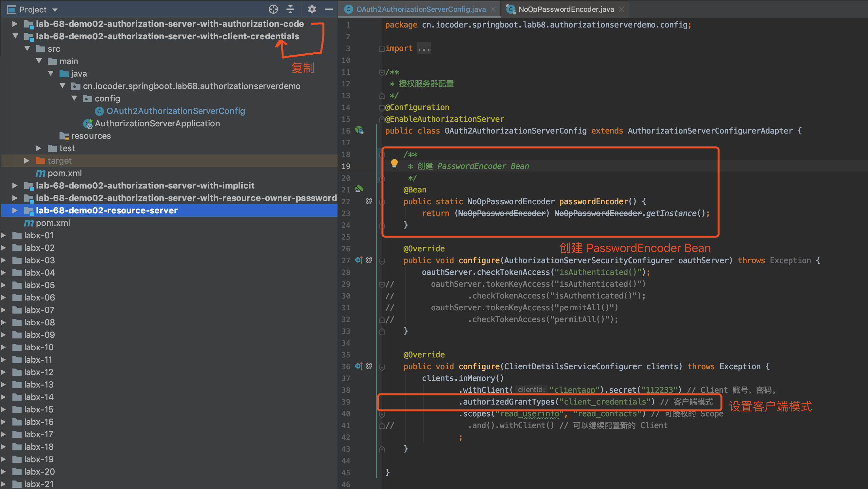Close the NoOpPasswordEncoder.java tab

(x=622, y=9)
